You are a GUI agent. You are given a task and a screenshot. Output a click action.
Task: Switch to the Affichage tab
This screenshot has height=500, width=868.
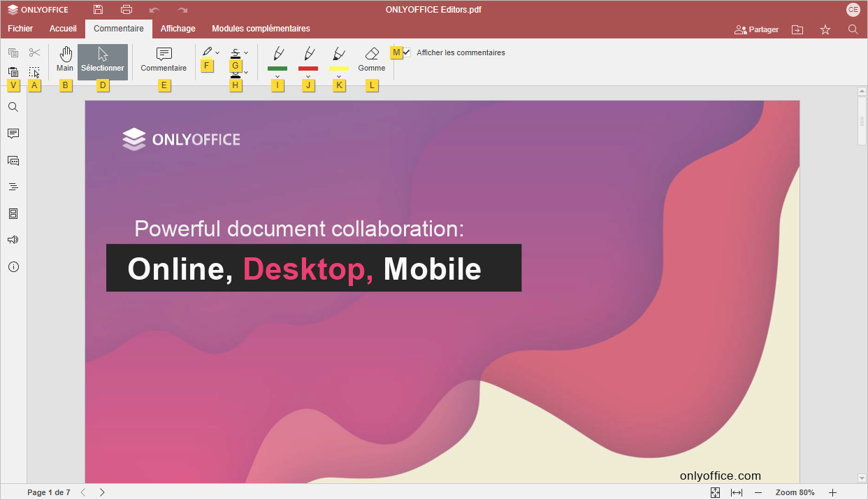[178, 29]
